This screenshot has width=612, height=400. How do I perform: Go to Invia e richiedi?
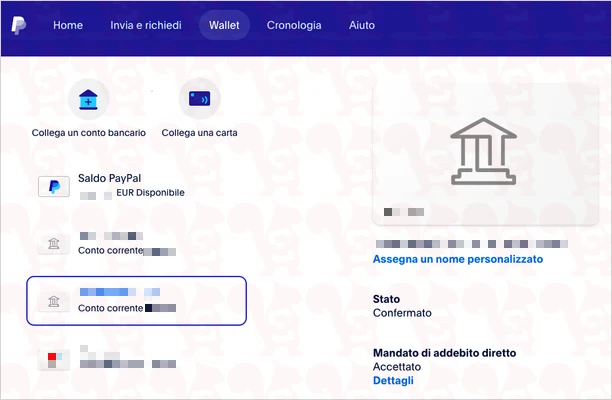(146, 25)
